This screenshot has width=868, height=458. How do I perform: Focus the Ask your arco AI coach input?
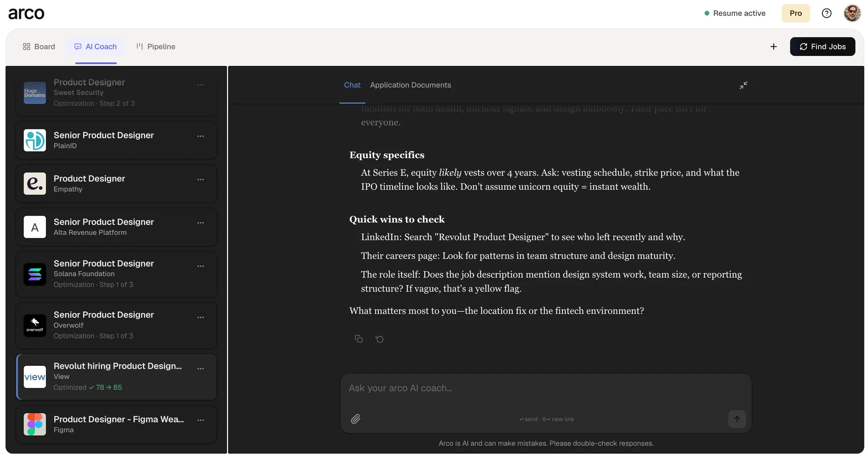[x=546, y=388]
